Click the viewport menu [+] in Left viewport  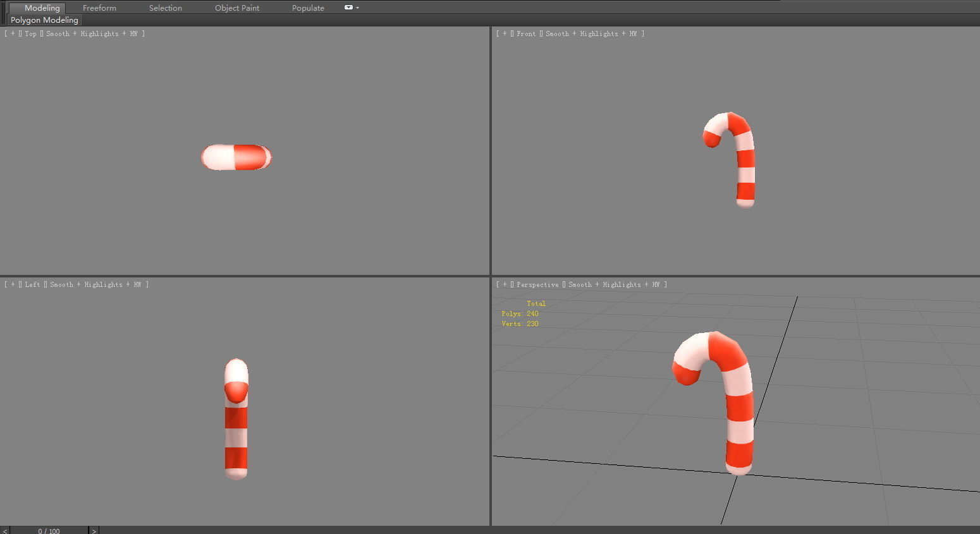[12, 284]
